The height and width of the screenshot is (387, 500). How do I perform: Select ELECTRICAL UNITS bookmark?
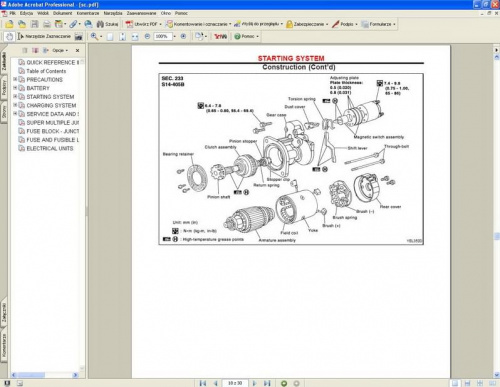point(50,148)
